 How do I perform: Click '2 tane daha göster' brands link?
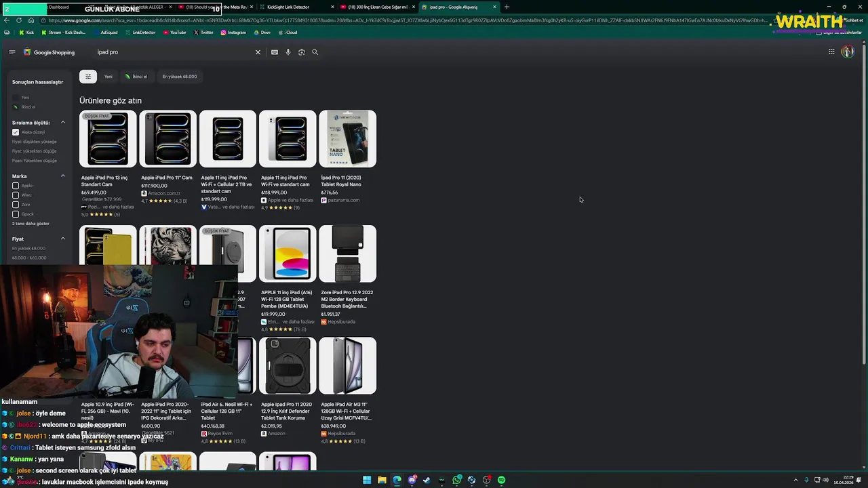31,224
